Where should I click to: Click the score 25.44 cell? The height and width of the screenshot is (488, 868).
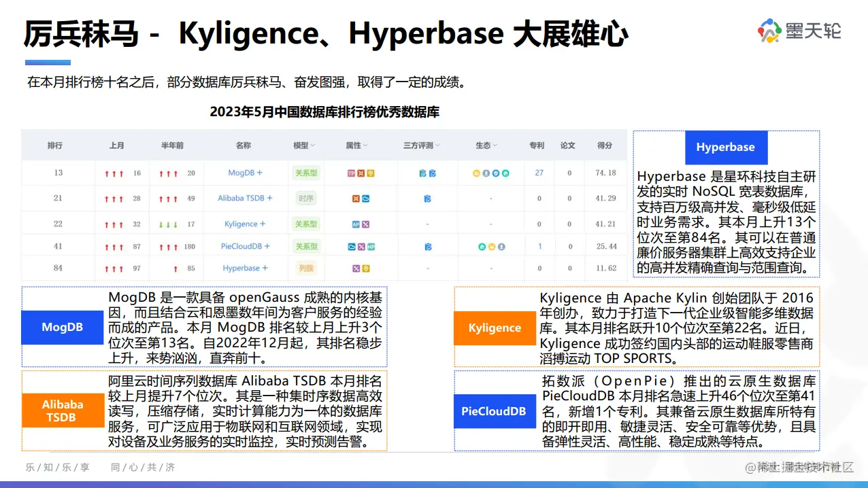pyautogui.click(x=606, y=246)
